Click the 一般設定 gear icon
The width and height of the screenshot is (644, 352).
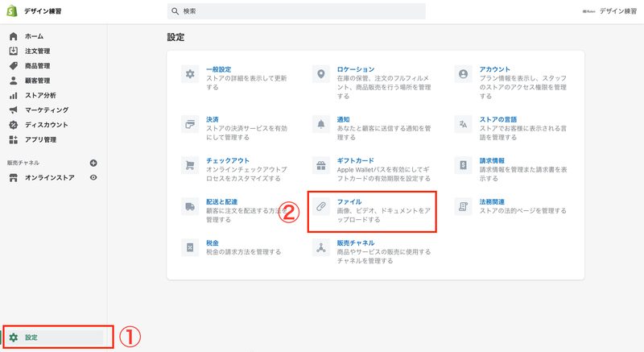coord(190,74)
